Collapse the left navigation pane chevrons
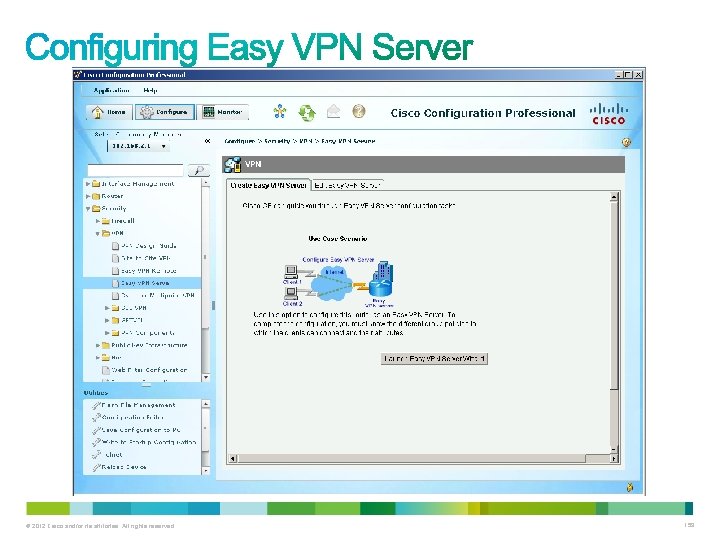Image resolution: width=720 pixels, height=540 pixels. point(208,141)
